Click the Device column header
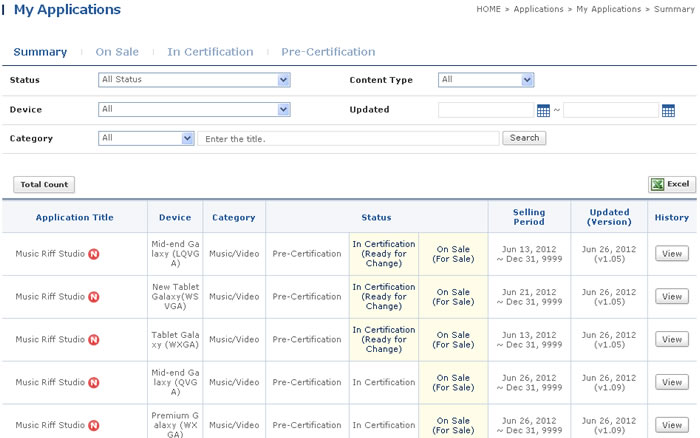The image size is (700, 438). click(175, 217)
